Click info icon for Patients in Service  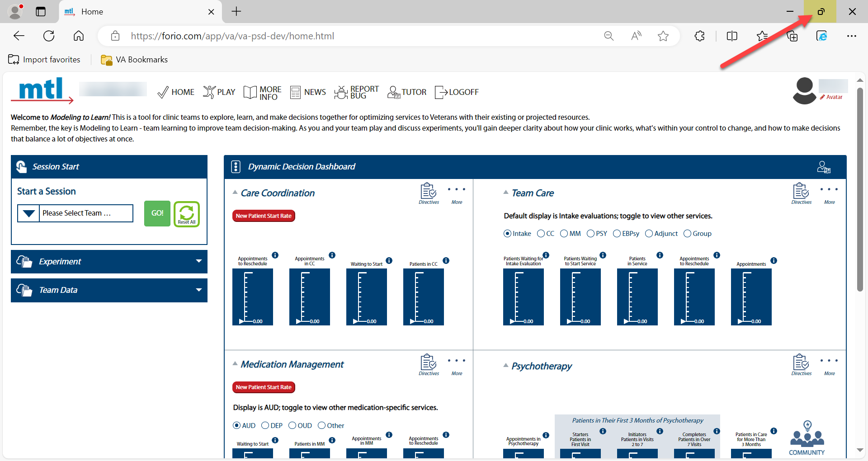660,255
